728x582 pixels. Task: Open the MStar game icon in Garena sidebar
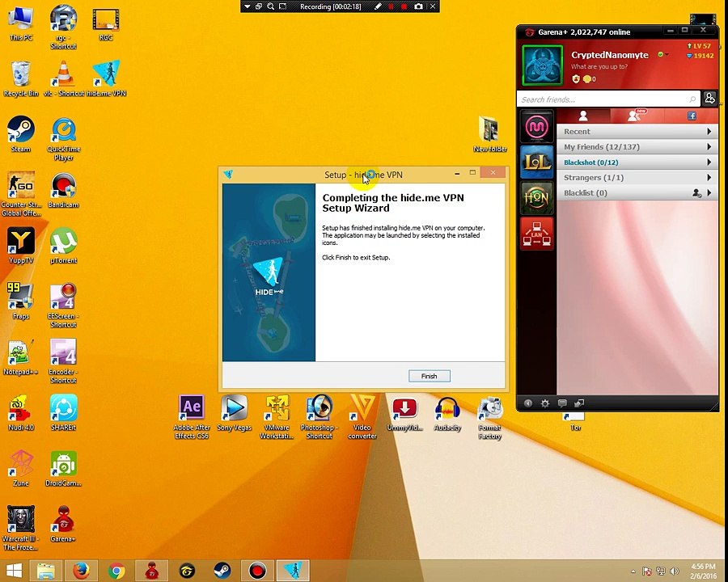[537, 126]
